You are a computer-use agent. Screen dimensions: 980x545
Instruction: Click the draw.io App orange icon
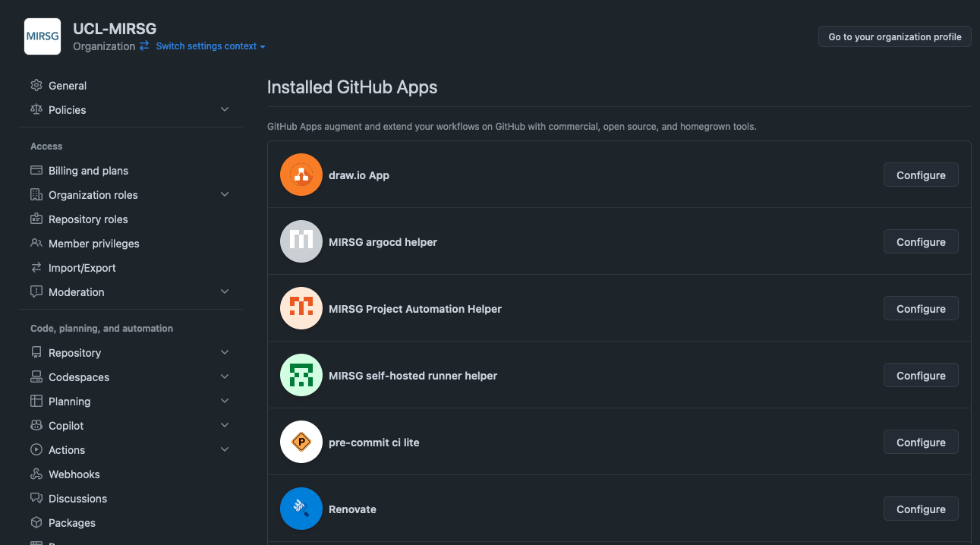pos(301,175)
